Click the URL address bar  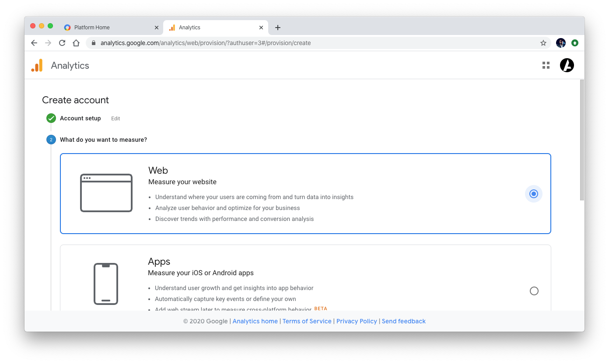point(318,43)
